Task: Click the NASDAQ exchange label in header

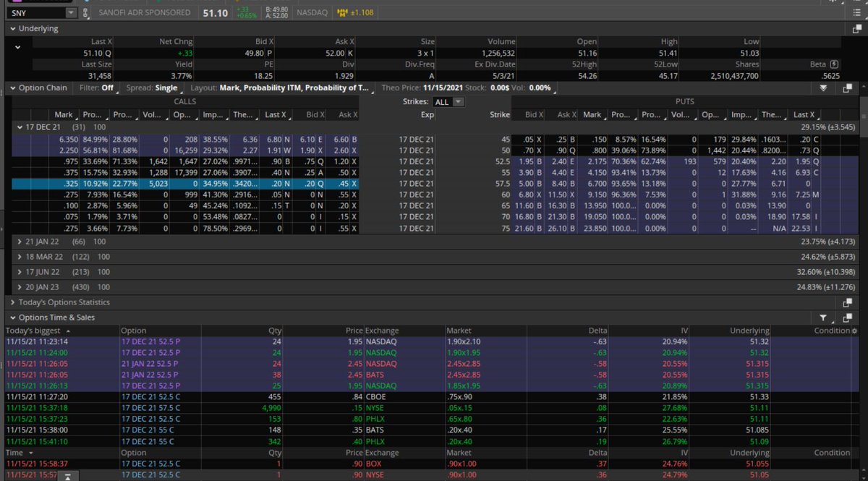Action: (x=312, y=13)
